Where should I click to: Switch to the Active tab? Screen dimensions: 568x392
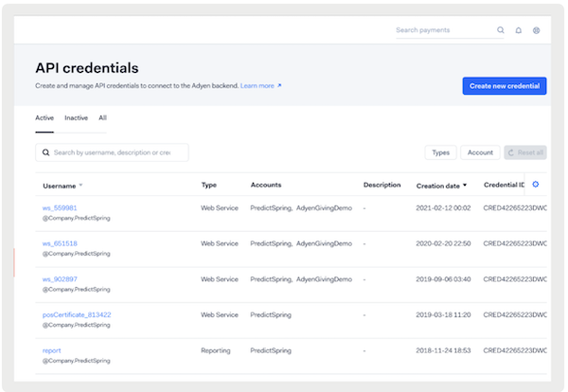44,117
